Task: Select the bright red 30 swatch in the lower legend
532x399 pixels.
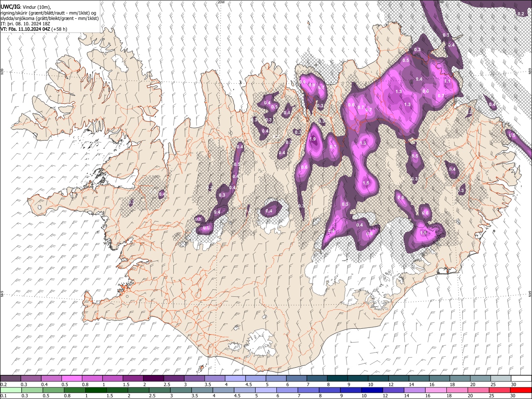Action: click(521, 390)
